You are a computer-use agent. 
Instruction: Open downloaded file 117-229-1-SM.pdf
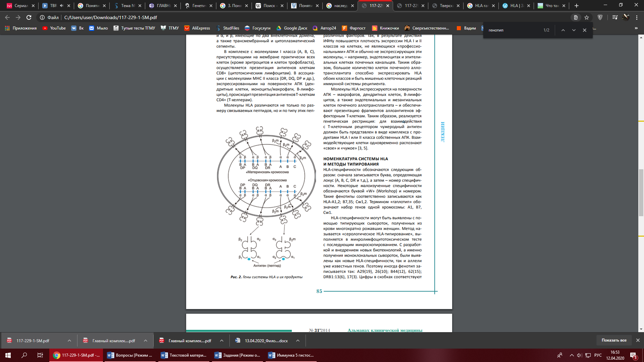pyautogui.click(x=33, y=341)
